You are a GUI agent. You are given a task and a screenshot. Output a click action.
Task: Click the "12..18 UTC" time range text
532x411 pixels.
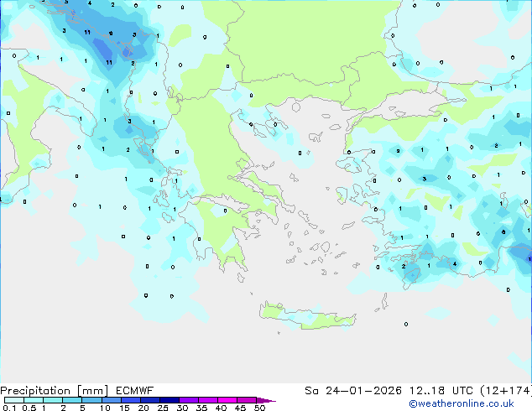click(441, 391)
